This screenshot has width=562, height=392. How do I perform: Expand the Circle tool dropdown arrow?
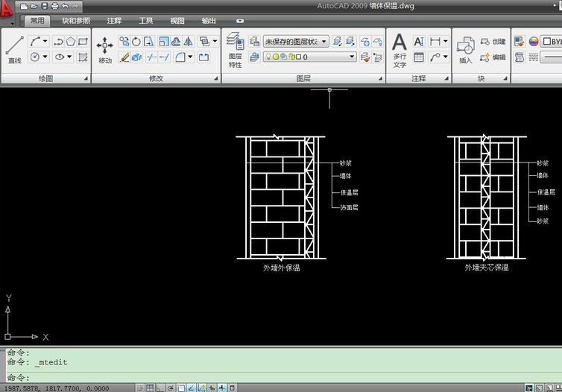tap(45, 57)
